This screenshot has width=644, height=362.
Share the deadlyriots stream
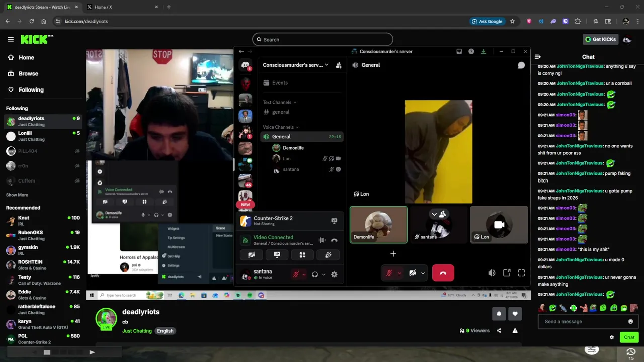point(499,331)
